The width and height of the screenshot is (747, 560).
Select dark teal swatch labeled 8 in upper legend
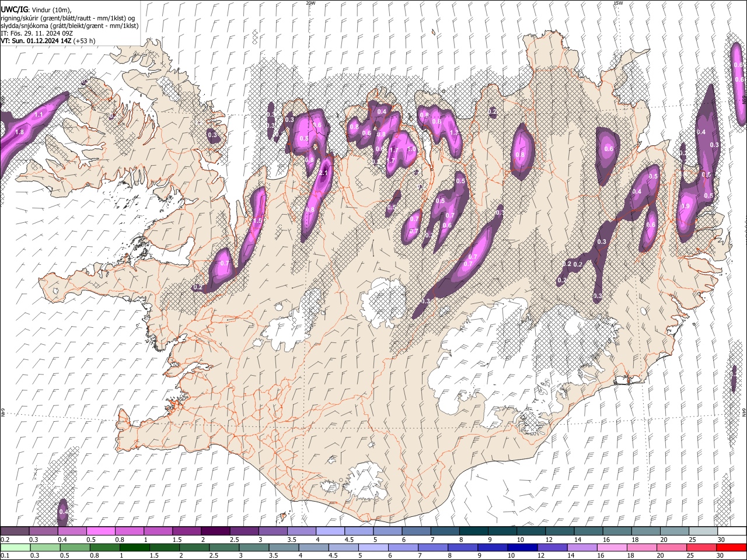pos(473,531)
